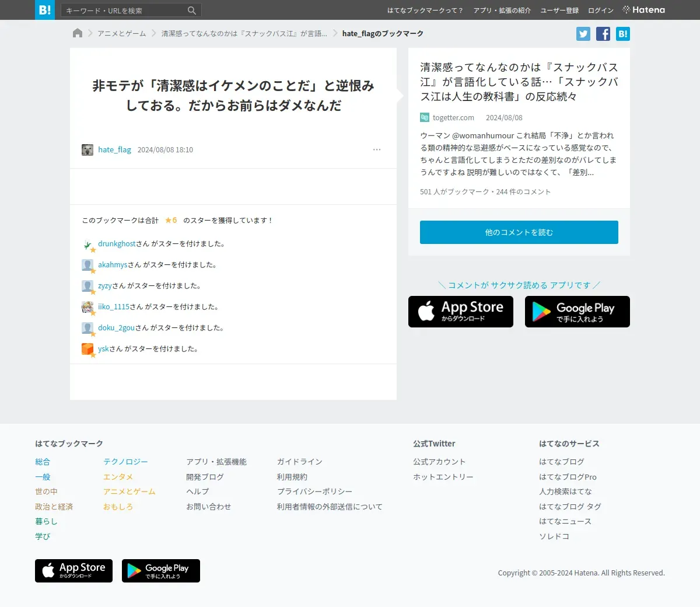Screen dimensions: 700x607
Task: Open はてなブックマークって？ in header
Action: [x=425, y=11]
